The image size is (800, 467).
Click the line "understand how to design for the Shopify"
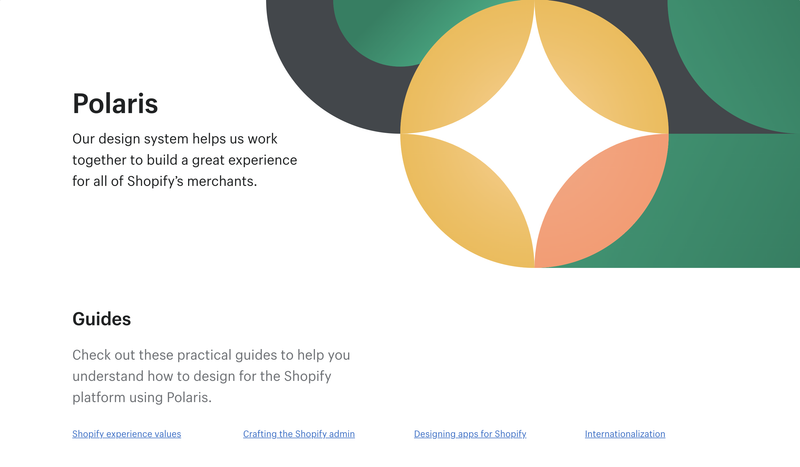(x=202, y=376)
